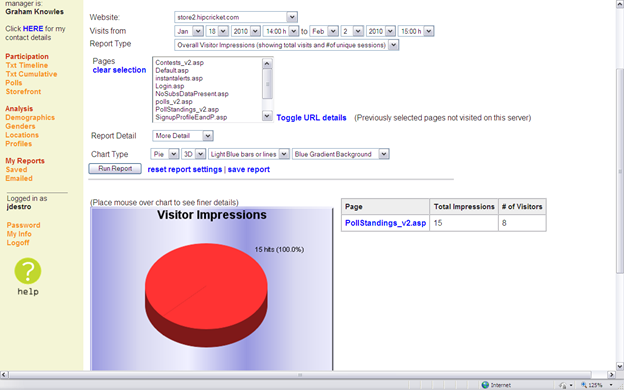Click the Page column header

(385, 207)
